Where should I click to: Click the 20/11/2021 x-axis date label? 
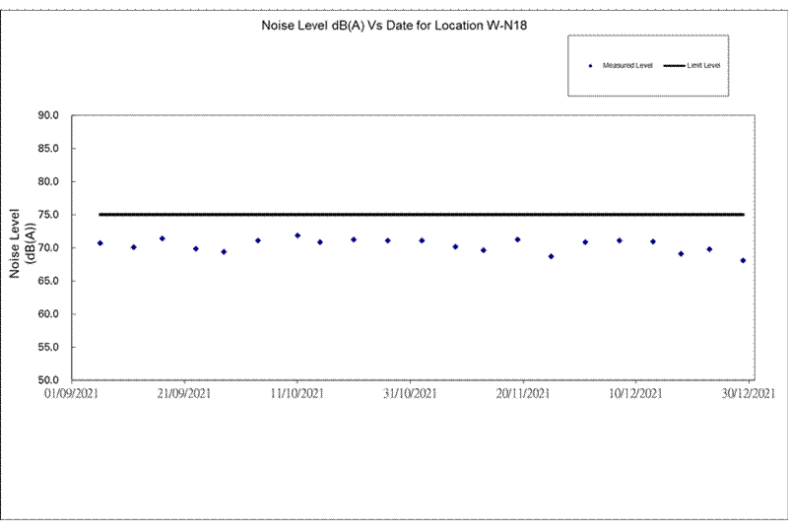(x=522, y=394)
